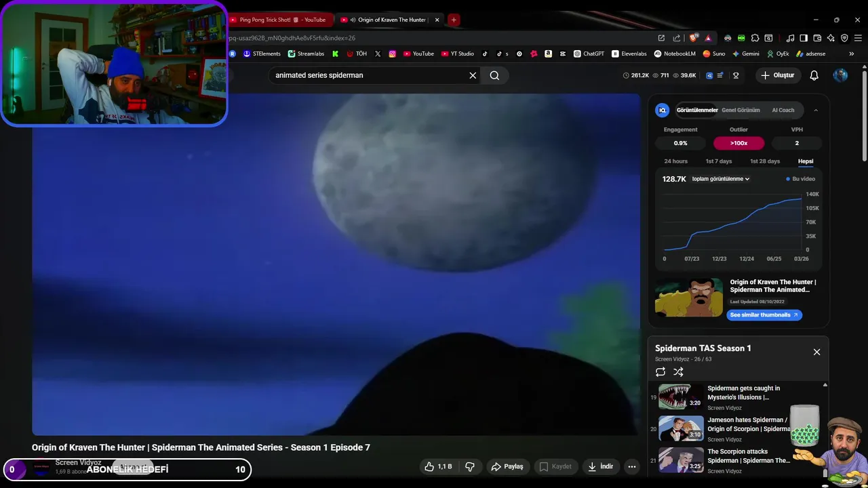Viewport: 868px width, 488px height.
Task: Select the Origin of Kraven The Hunter tab
Action: click(x=391, y=20)
